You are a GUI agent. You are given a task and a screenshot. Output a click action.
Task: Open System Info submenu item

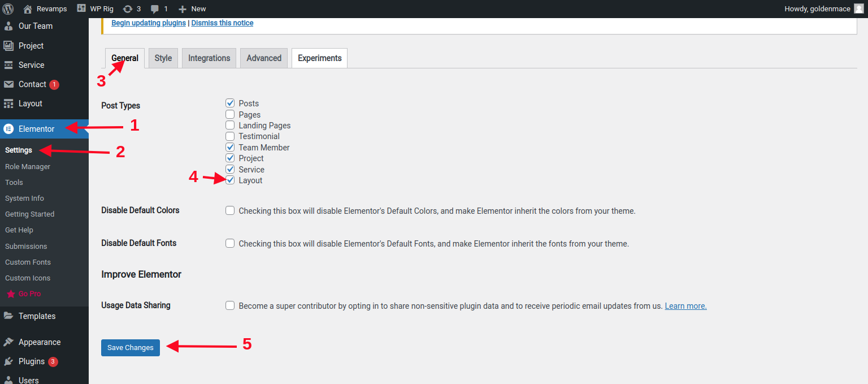tap(24, 199)
